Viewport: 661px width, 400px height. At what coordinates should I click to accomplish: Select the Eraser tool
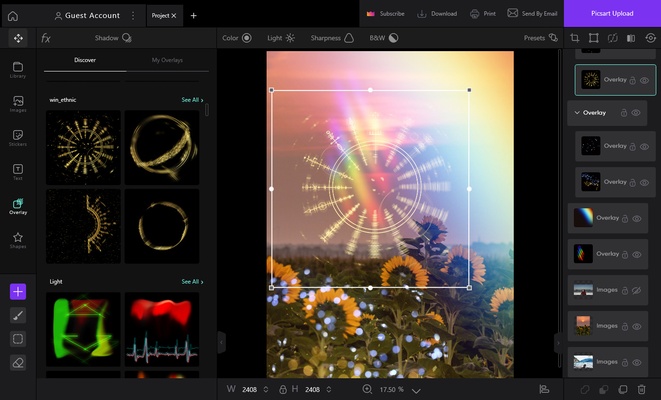pyautogui.click(x=18, y=362)
